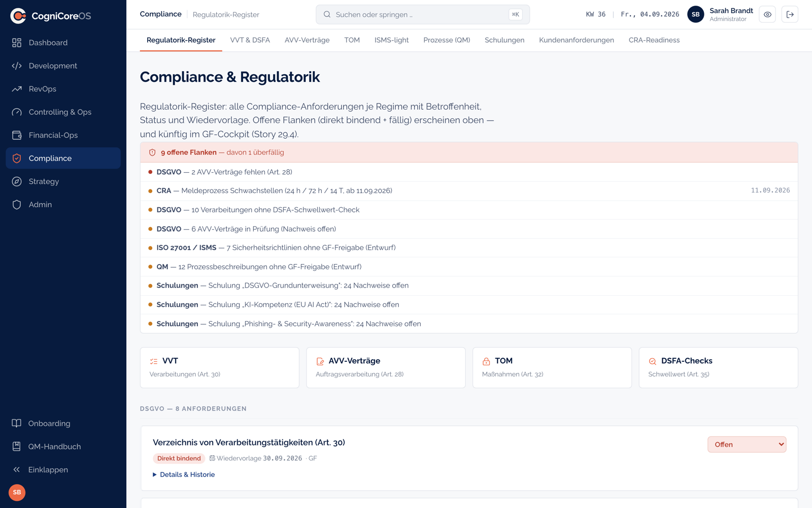The width and height of the screenshot is (812, 508).
Task: Open Financial-Ops wallet icon
Action: tap(17, 135)
